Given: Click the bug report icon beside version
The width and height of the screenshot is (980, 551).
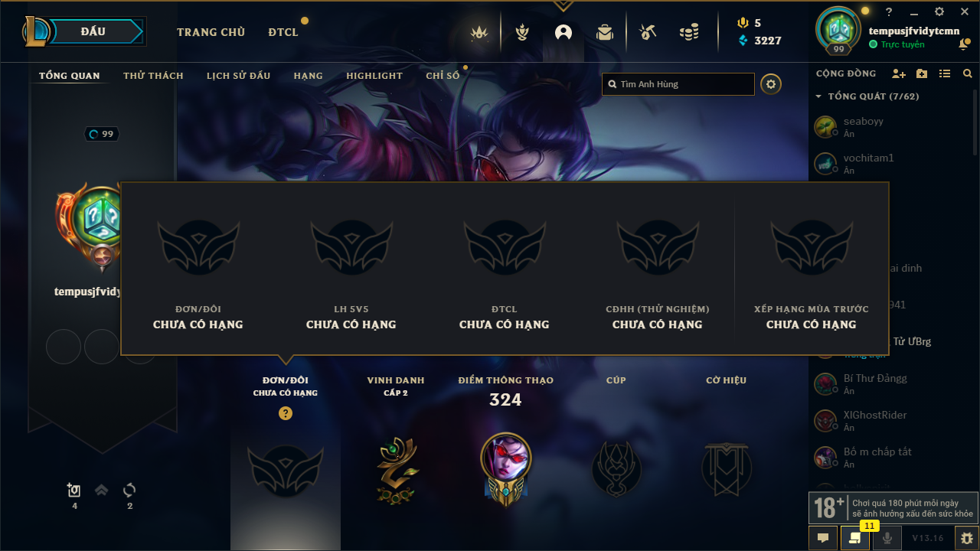Looking at the screenshot, I should point(967,538).
